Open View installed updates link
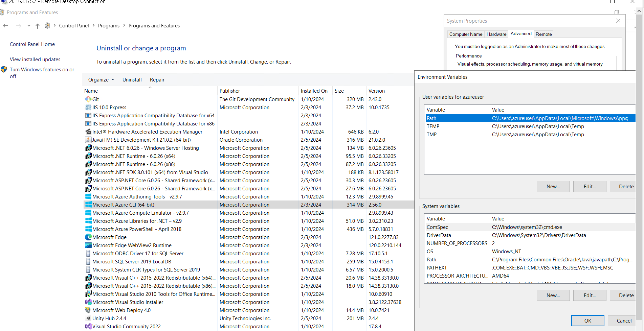Viewport: 644px width, 331px height. [35, 59]
